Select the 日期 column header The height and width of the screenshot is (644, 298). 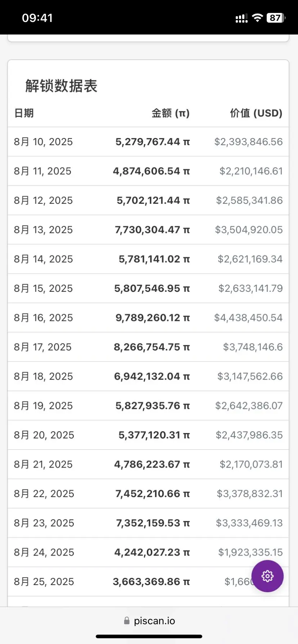pyautogui.click(x=24, y=113)
